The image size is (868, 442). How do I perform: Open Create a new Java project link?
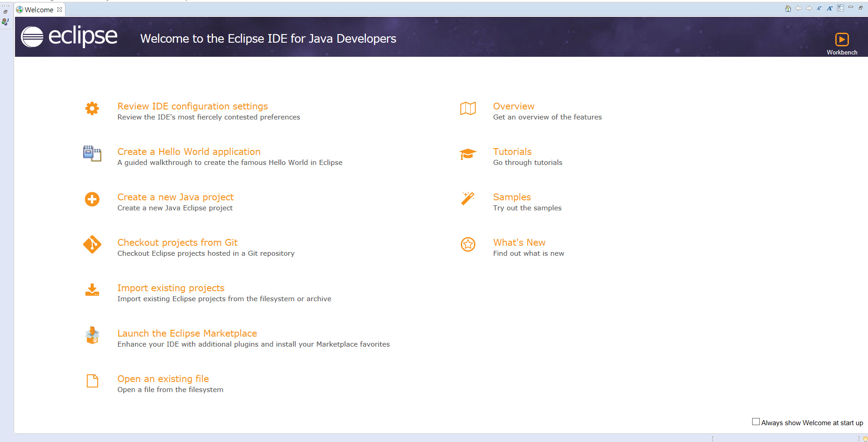point(175,197)
